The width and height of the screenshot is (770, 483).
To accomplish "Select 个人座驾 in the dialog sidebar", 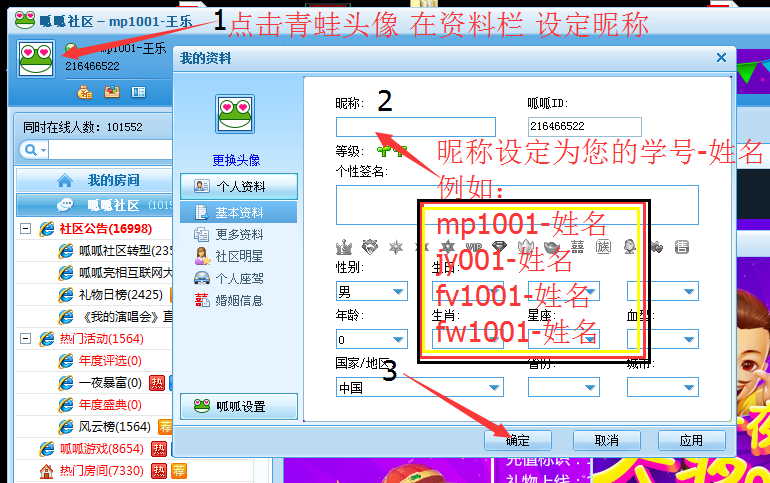I will (x=239, y=278).
